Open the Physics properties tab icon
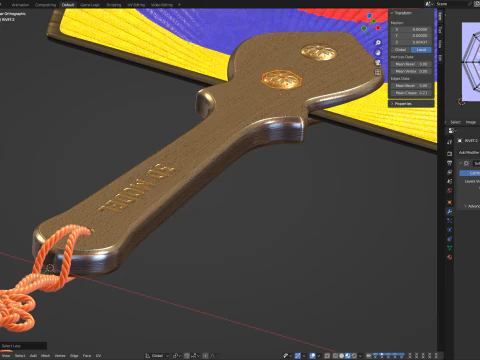The image size is (480, 360). [x=449, y=230]
